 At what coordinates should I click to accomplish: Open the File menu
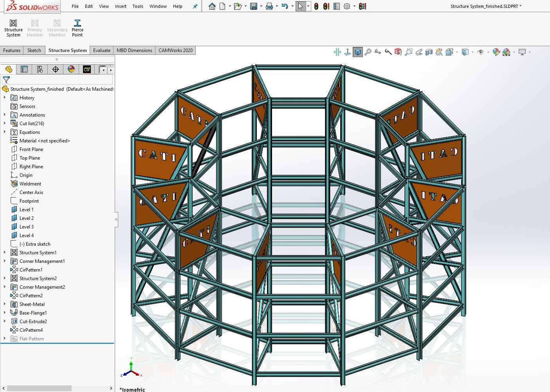tap(75, 6)
